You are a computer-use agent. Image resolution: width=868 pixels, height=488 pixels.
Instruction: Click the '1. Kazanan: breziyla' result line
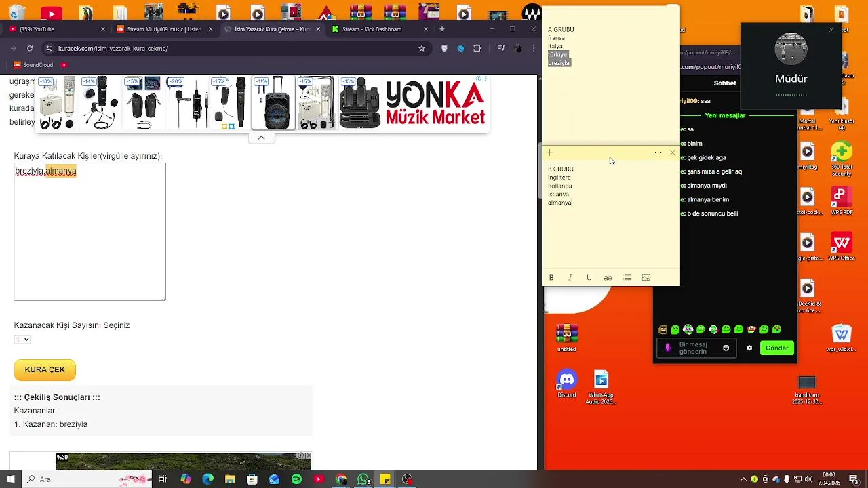pyautogui.click(x=51, y=424)
